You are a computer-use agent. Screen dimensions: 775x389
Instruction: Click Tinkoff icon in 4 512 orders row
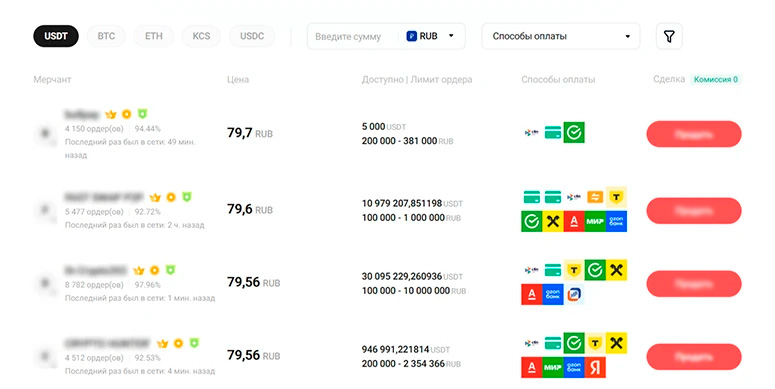coord(595,343)
